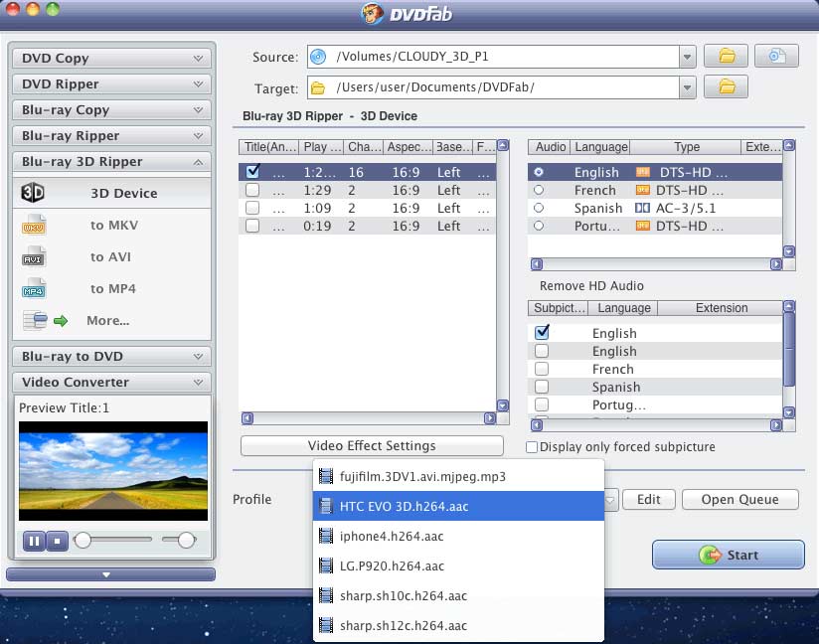The height and width of the screenshot is (644, 819).
Task: Expand the DVD Ripper section
Action: click(111, 84)
